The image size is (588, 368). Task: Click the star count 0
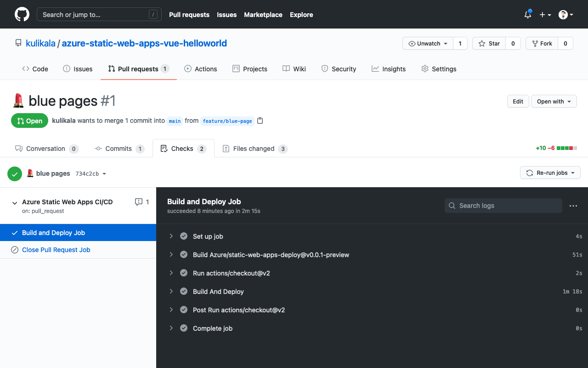tap(513, 43)
